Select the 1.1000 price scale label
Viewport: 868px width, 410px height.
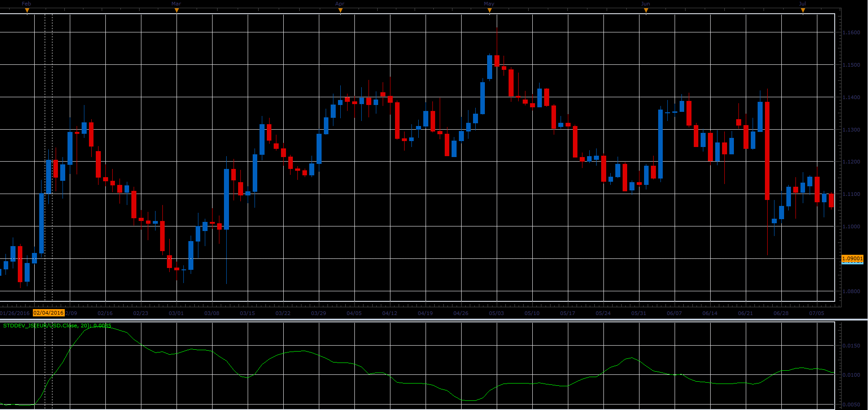click(x=851, y=226)
